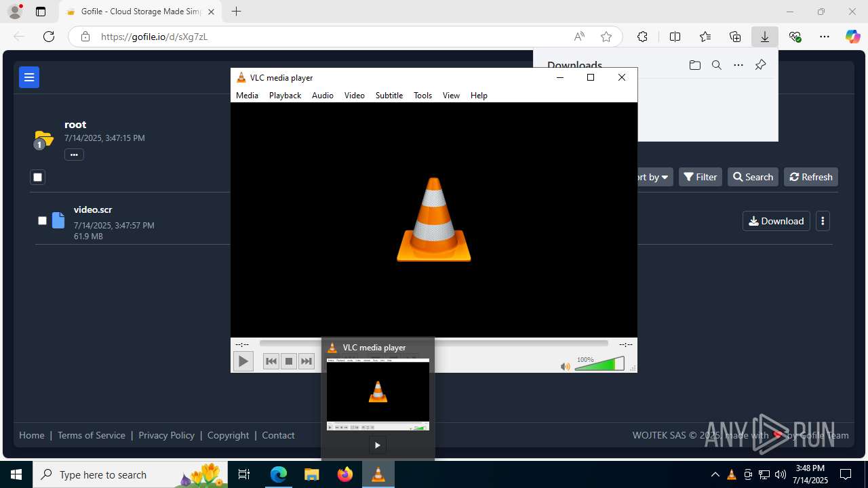The image size is (868, 488).
Task: Check the video.scr file checkbox
Action: tap(42, 220)
